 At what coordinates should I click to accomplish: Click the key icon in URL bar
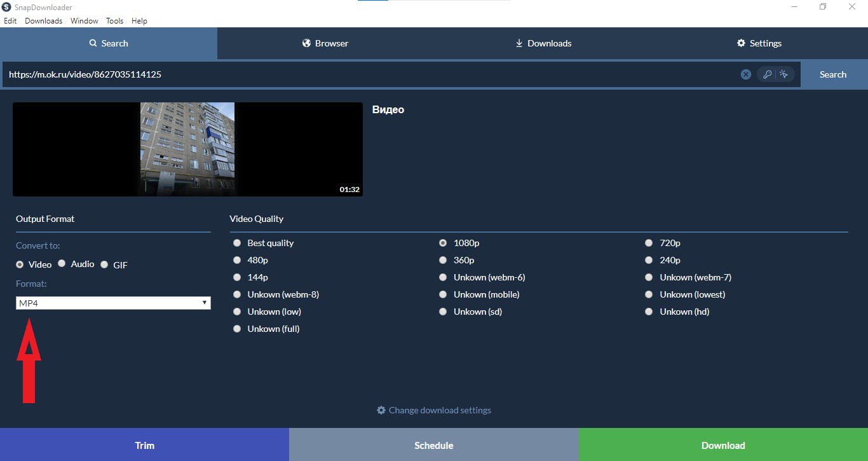767,74
